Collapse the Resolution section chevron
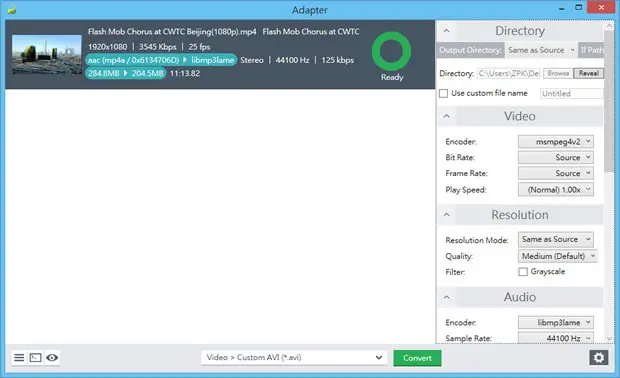Screen dimensions: 620x378 [x=446, y=215]
